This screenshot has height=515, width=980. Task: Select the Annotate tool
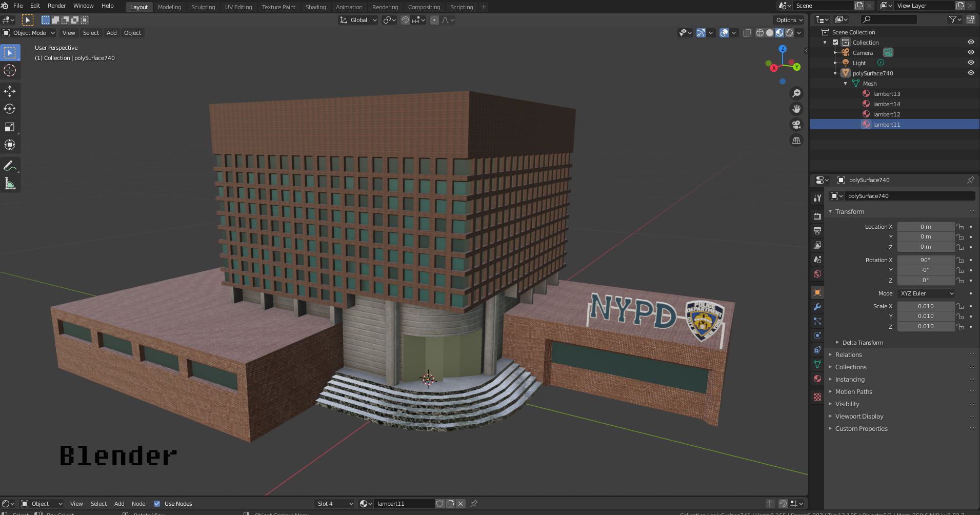[10, 166]
